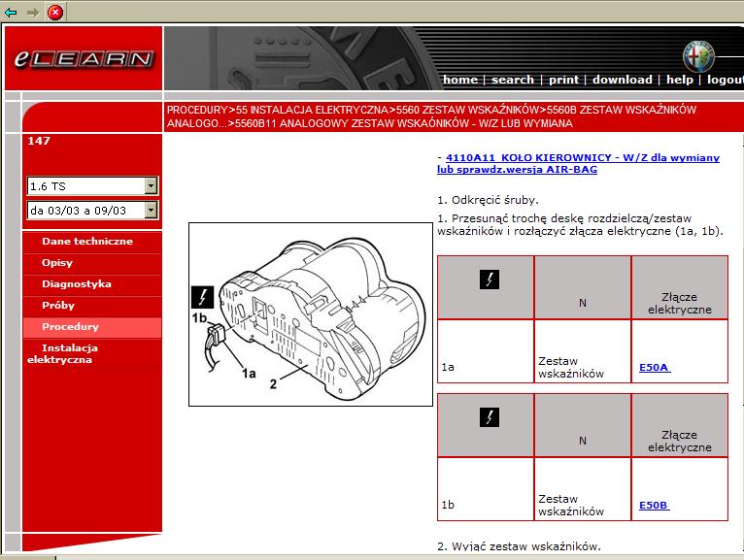Click the blue back arrow icon
The height and width of the screenshot is (560, 744).
coord(11,13)
